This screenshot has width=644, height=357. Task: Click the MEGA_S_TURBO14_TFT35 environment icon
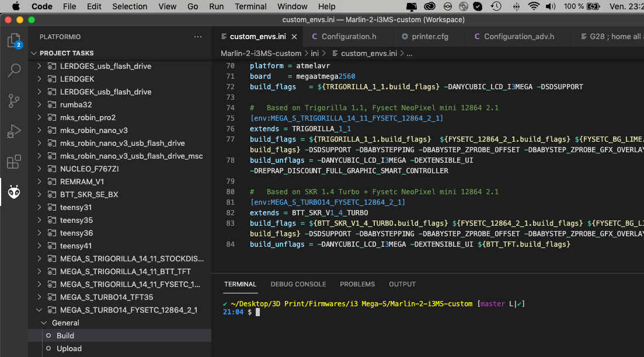(x=52, y=297)
